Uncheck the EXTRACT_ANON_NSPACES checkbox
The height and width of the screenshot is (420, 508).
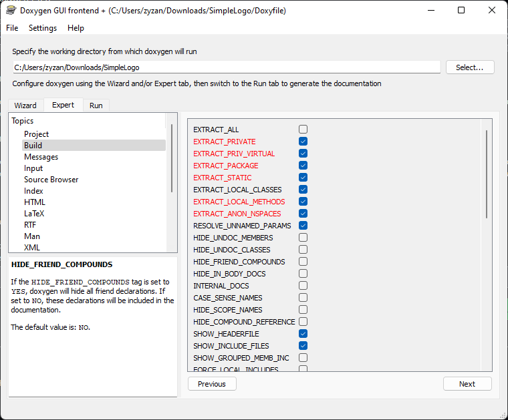pos(303,214)
